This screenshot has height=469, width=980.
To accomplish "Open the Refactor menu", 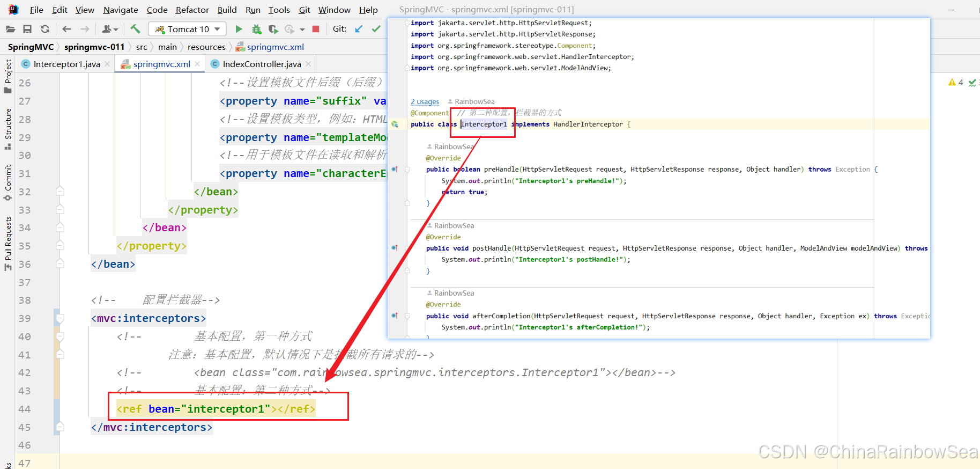I will click(192, 10).
